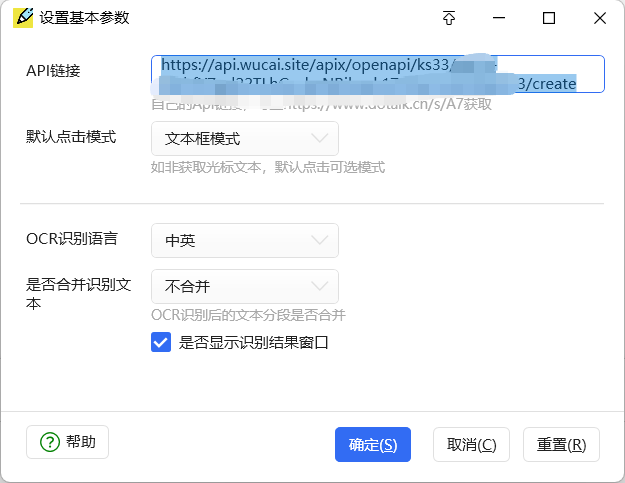Pin the window using the up-arrow icon
The width and height of the screenshot is (625, 483).
(449, 18)
